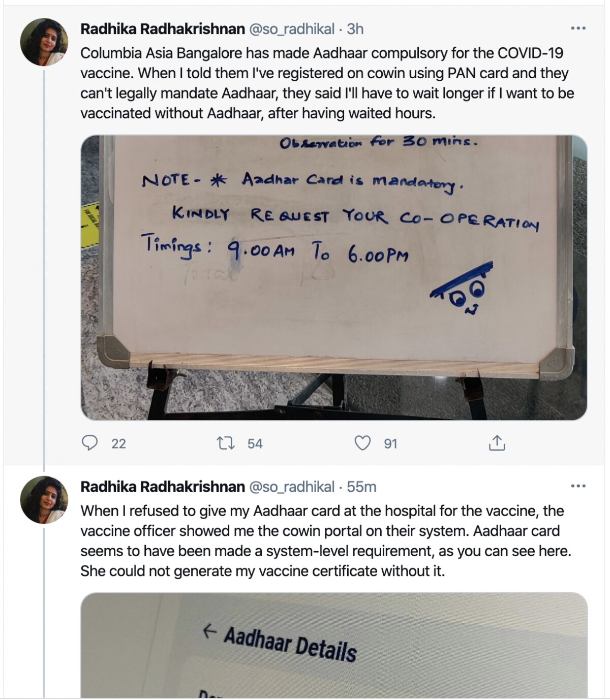Click the 54 retweets count
610x700 pixels.
point(255,444)
